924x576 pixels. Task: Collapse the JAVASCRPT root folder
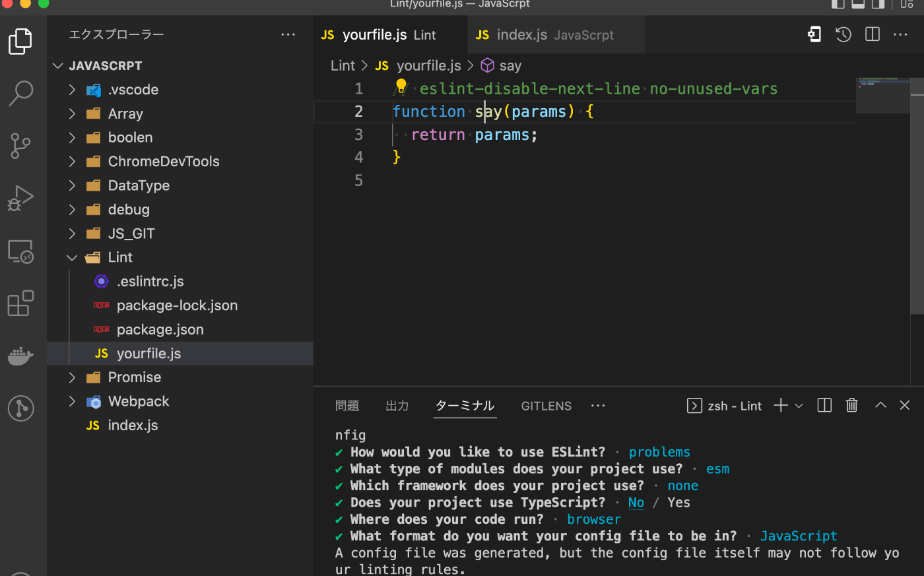[x=58, y=66]
